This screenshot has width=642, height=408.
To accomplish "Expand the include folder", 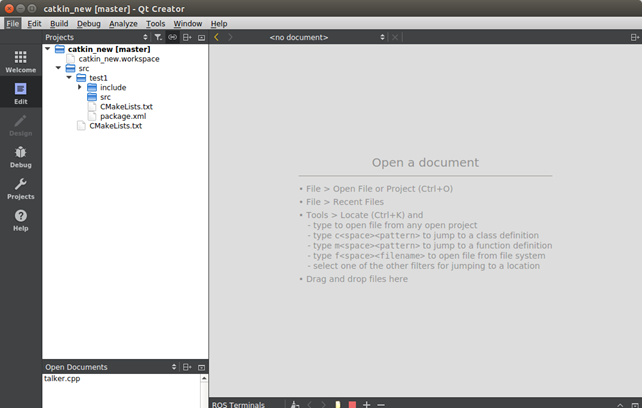I will [79, 87].
